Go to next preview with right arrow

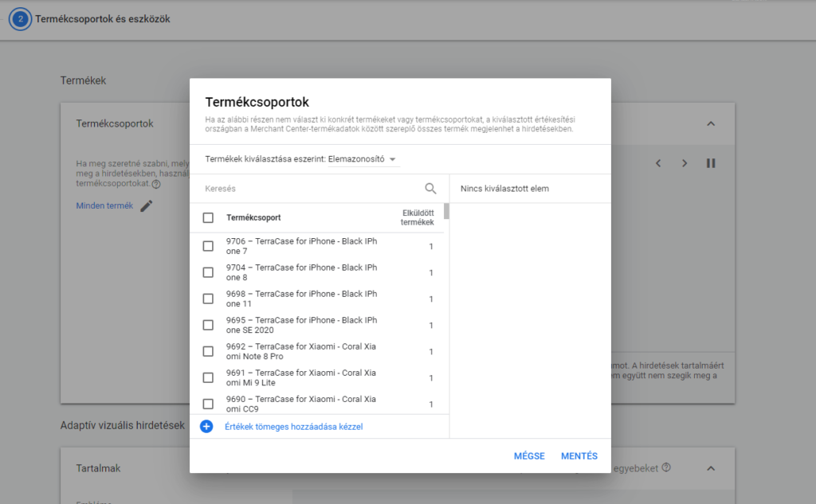point(685,163)
